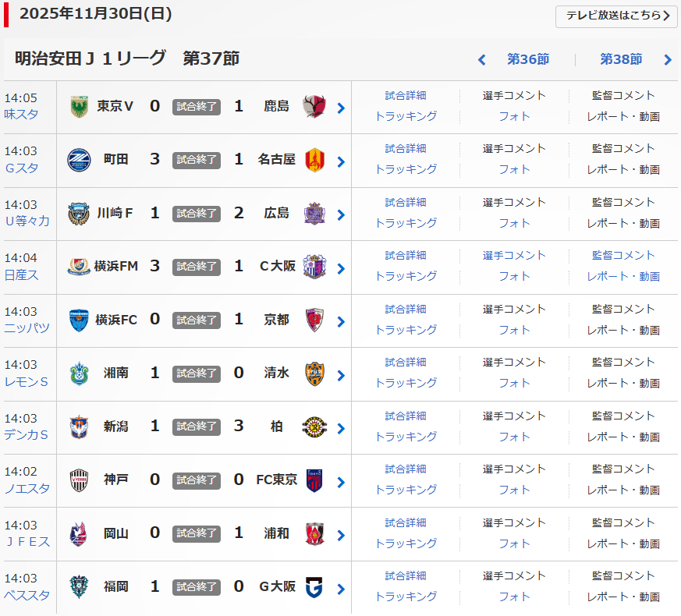The image size is (681, 616).
Task: Expand the 東京V vs 鹿島 match arrow
Action: click(341, 108)
